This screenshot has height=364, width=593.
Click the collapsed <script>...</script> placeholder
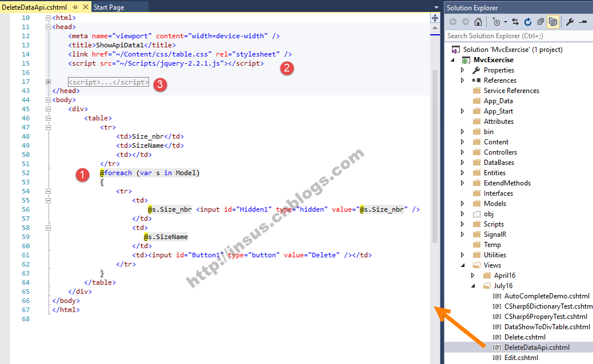tap(108, 82)
